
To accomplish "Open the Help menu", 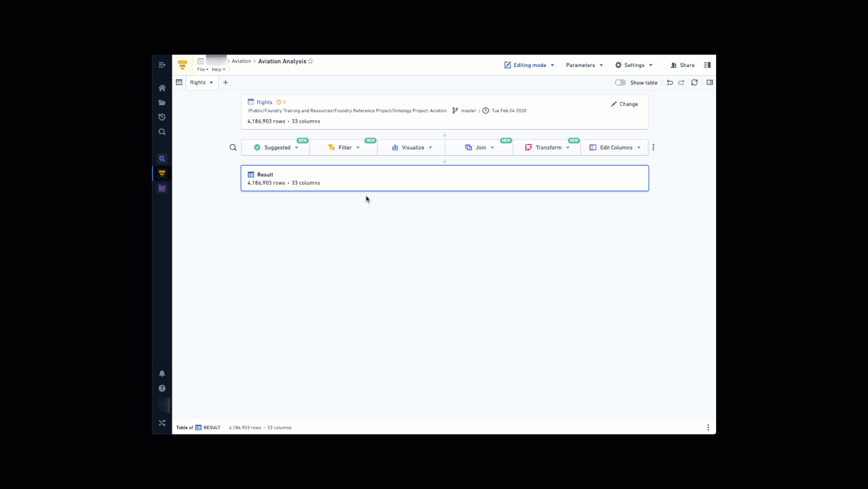I will pyautogui.click(x=218, y=70).
